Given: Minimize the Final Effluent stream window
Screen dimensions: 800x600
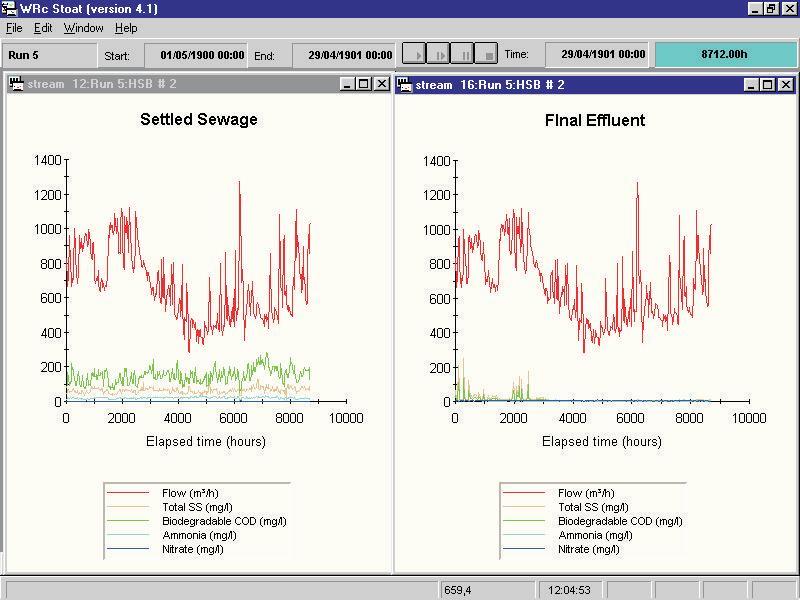Looking at the screenshot, I should (x=751, y=85).
